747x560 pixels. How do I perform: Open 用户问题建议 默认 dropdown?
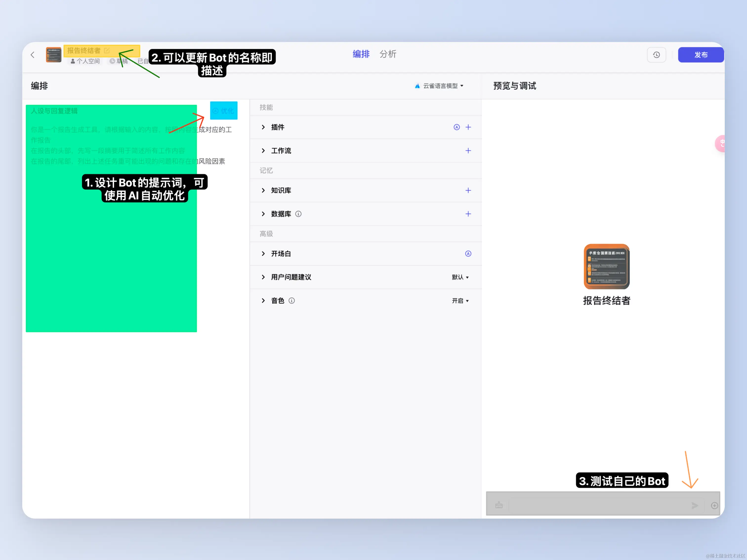point(460,277)
